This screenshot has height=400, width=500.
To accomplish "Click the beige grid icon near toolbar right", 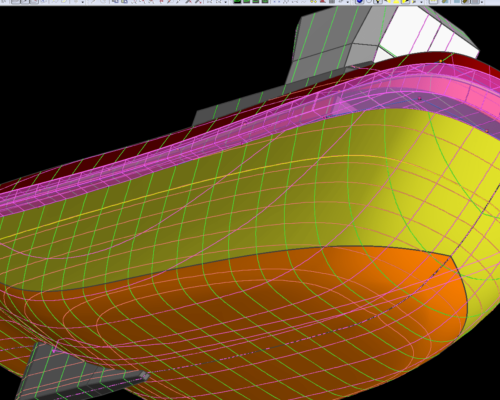I will pyautogui.click(x=433, y=1).
